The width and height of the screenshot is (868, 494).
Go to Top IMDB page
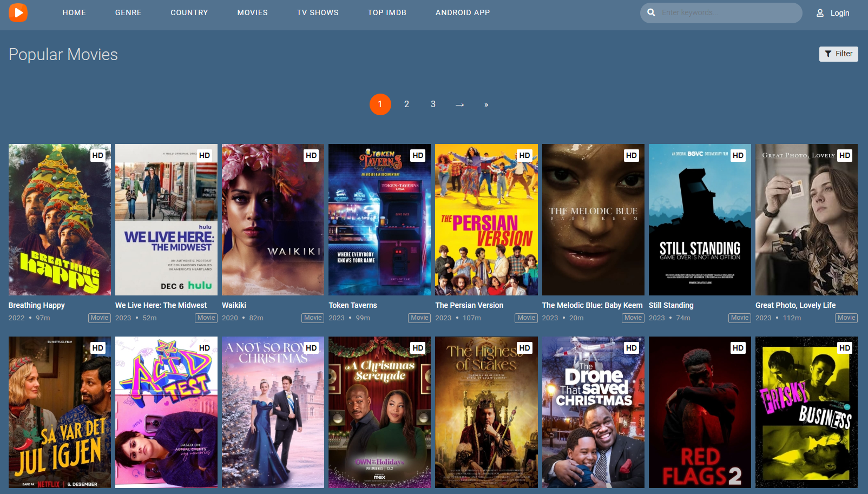(387, 12)
